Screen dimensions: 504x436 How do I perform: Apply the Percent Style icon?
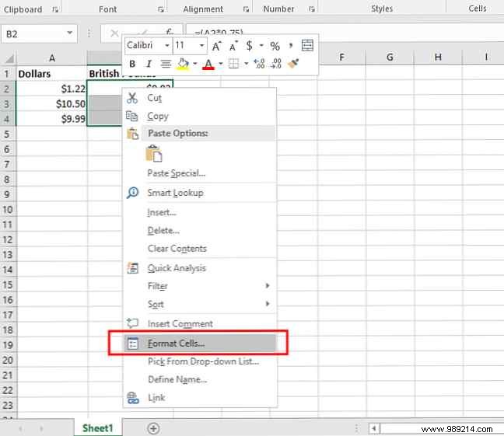275,47
